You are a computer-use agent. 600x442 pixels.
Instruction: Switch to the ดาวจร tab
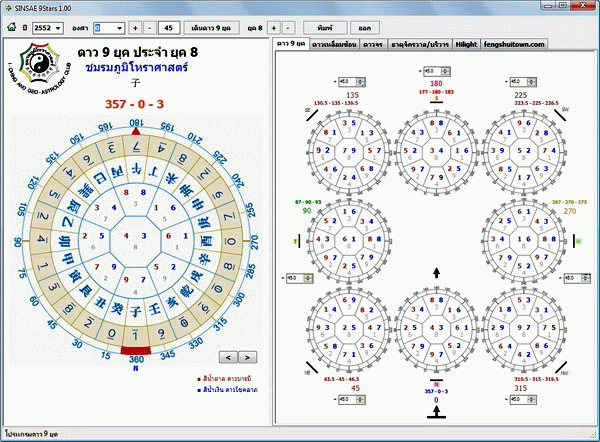pyautogui.click(x=373, y=44)
